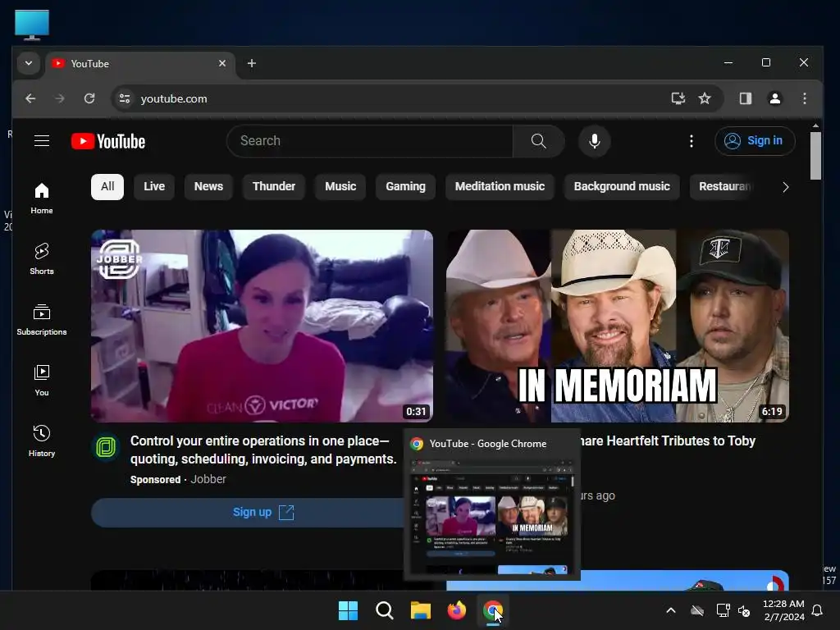Open the In Memoriam video thumbnail

click(617, 326)
